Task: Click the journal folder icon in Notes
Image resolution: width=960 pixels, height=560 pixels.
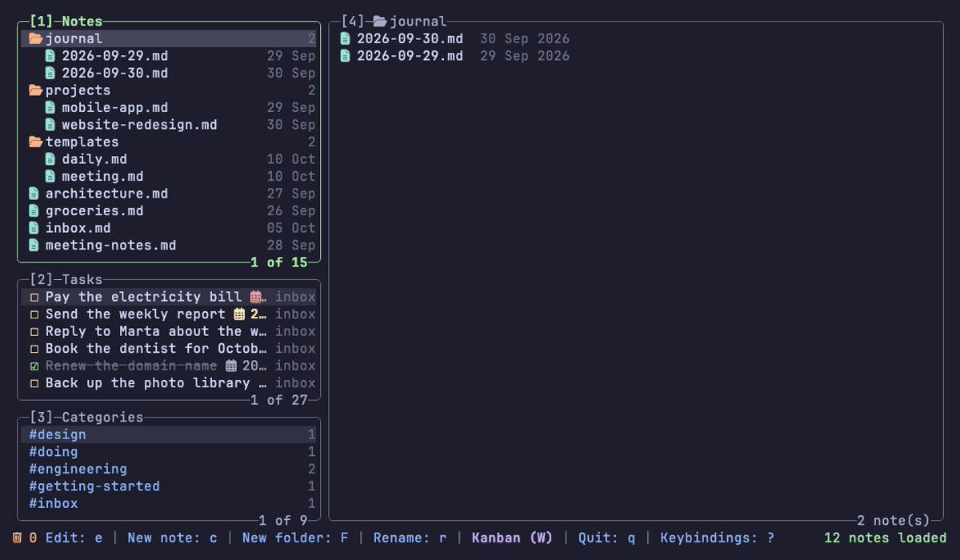Action: pyautogui.click(x=35, y=38)
